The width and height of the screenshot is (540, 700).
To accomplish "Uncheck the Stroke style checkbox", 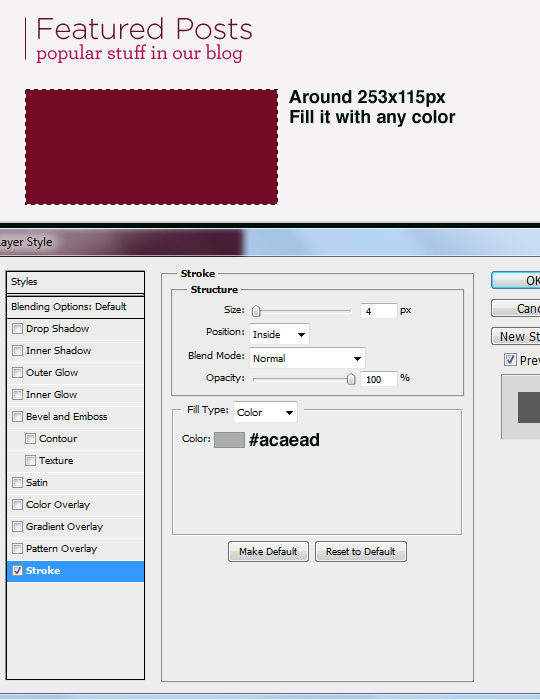I will 17,571.
